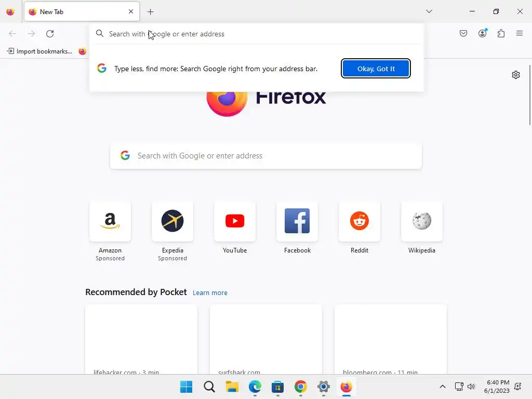Click the Google logo in page search box
Image resolution: width=532 pixels, height=399 pixels.
coord(125,155)
